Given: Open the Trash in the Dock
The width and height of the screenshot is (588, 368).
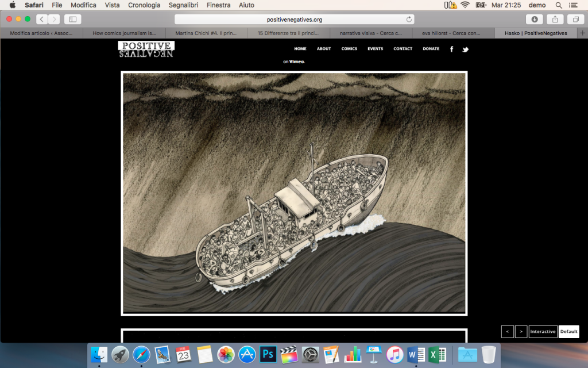Looking at the screenshot, I should pos(489,354).
